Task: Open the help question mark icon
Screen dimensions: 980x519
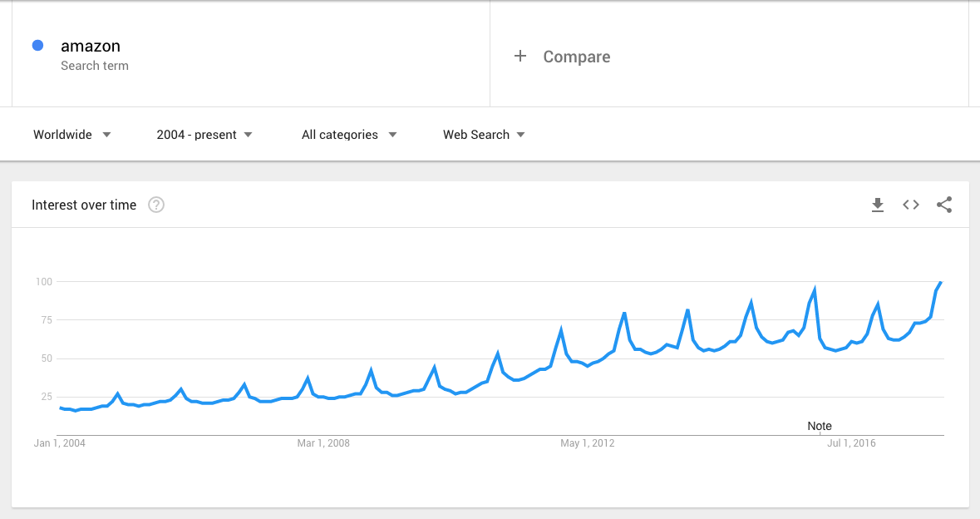Action: point(156,205)
